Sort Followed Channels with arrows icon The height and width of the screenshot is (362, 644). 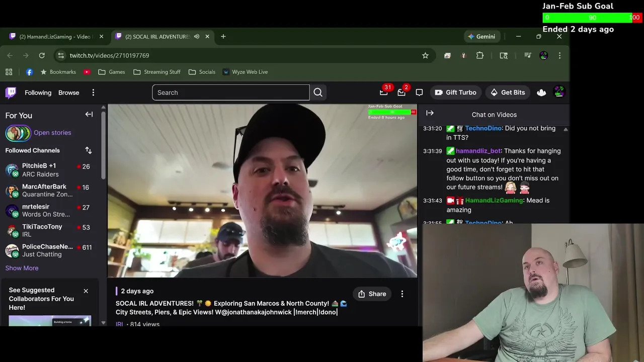(89, 150)
